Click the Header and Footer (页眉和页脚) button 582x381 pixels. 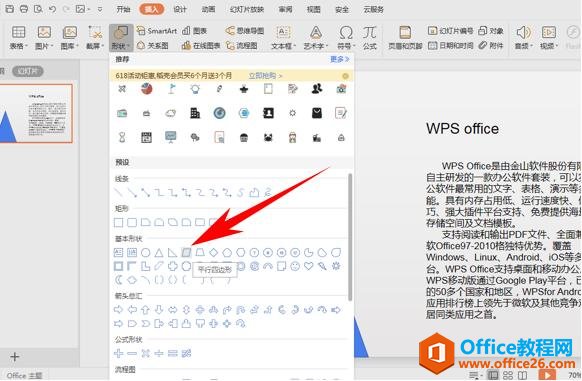[x=405, y=38]
